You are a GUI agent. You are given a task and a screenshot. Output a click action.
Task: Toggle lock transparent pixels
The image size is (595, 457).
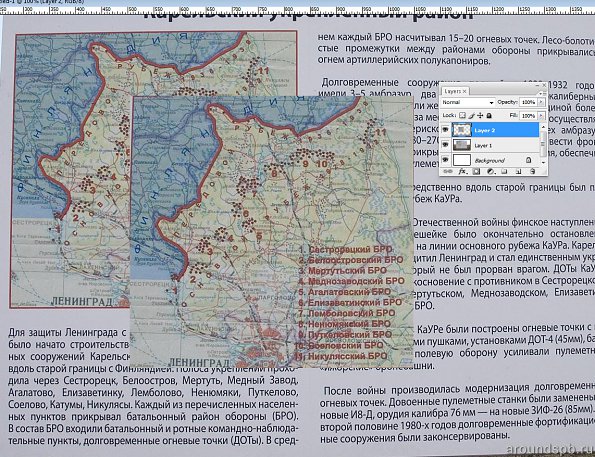462,115
